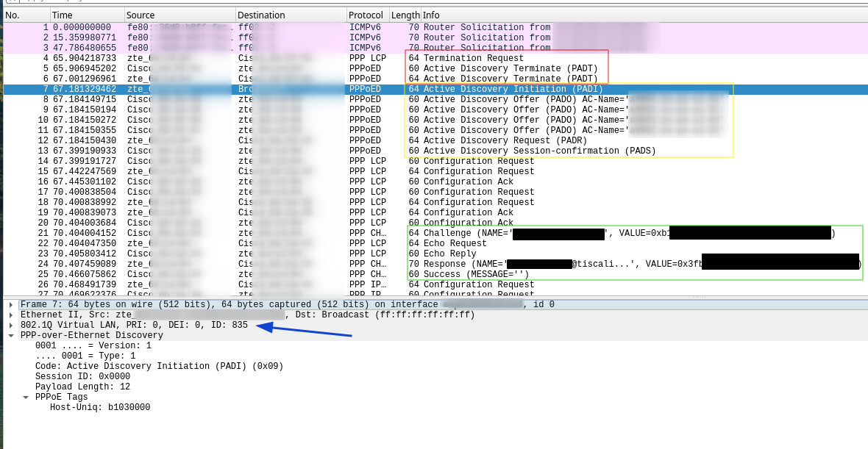Select the Session ID 0x0000 field
Viewport: 868px width, 449px height.
tap(73, 376)
